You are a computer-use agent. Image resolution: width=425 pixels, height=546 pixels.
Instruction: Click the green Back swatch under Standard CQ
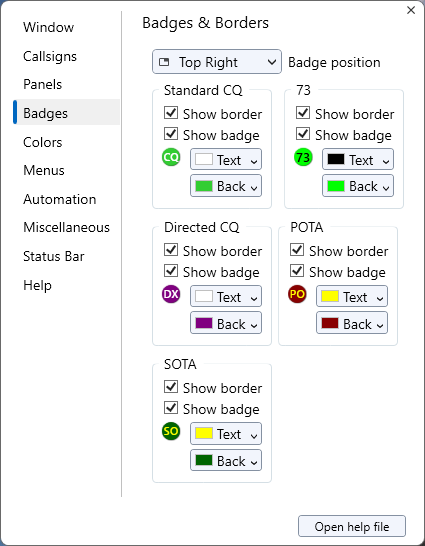(x=204, y=186)
